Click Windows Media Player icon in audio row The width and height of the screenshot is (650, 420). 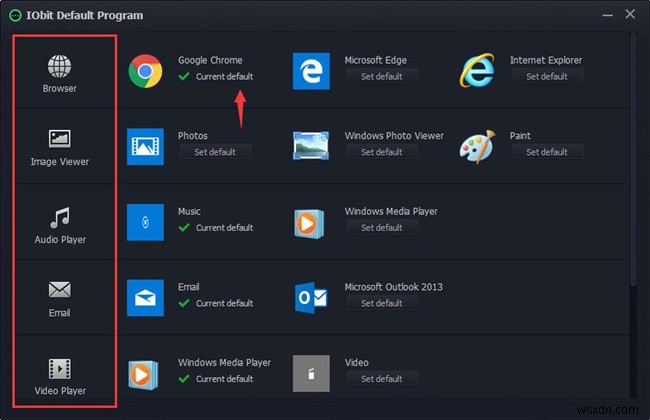click(x=309, y=224)
